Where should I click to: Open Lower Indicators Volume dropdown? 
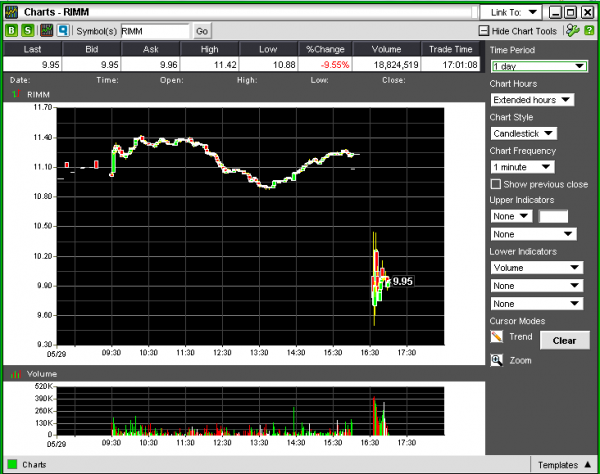[x=537, y=268]
